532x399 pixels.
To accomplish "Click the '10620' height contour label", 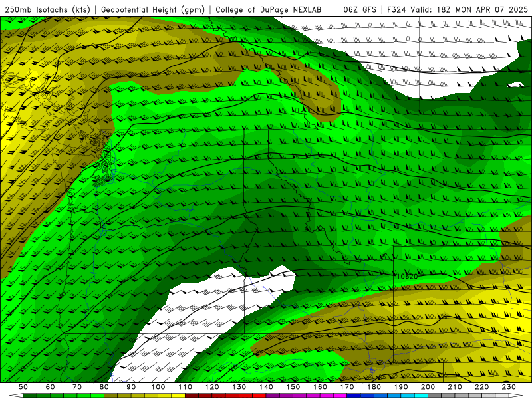I will click(407, 277).
